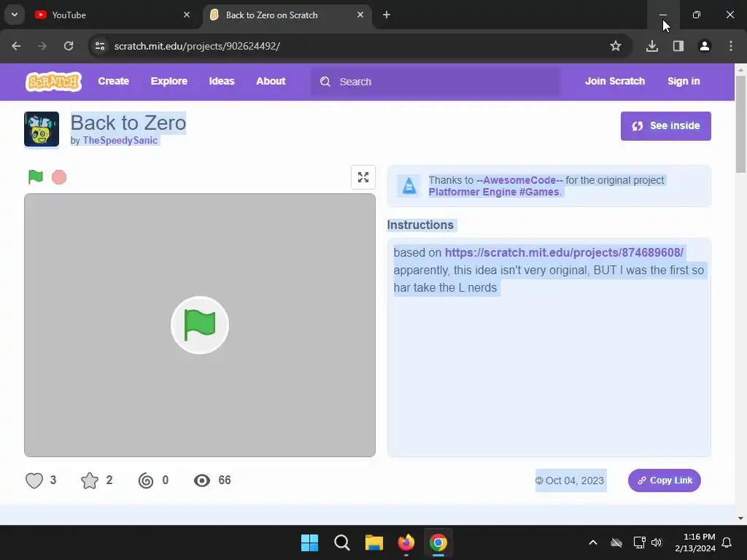
Task: View remixes via the spiral icon
Action: coord(146,481)
